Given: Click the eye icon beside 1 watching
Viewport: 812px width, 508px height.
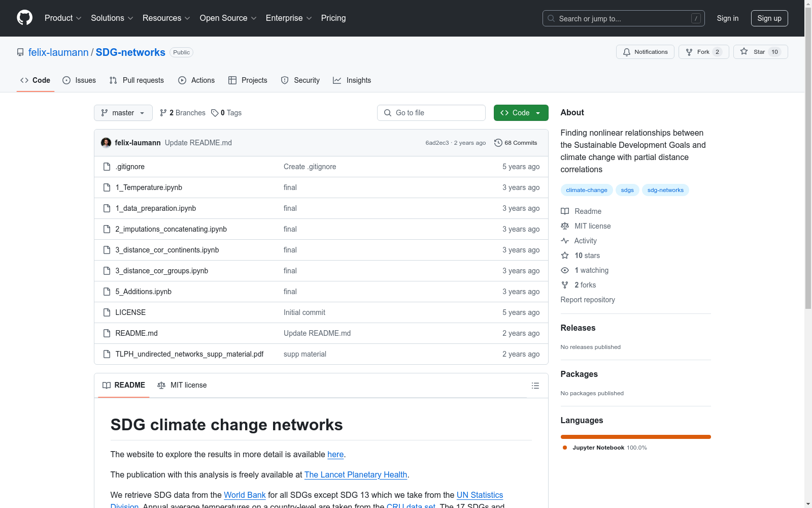Looking at the screenshot, I should (565, 270).
